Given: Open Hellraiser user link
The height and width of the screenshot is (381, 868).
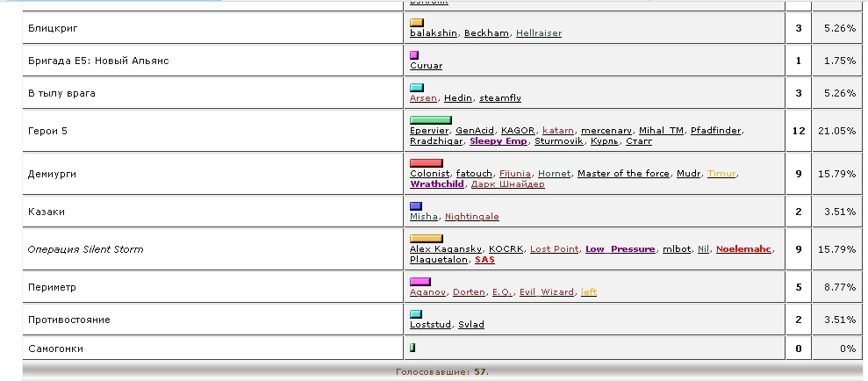Looking at the screenshot, I should 539,33.
